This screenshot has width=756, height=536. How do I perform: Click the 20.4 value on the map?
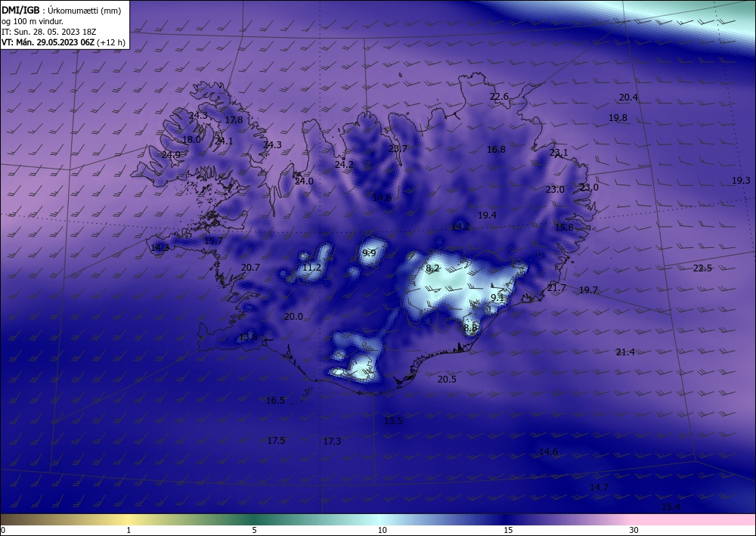click(x=628, y=98)
